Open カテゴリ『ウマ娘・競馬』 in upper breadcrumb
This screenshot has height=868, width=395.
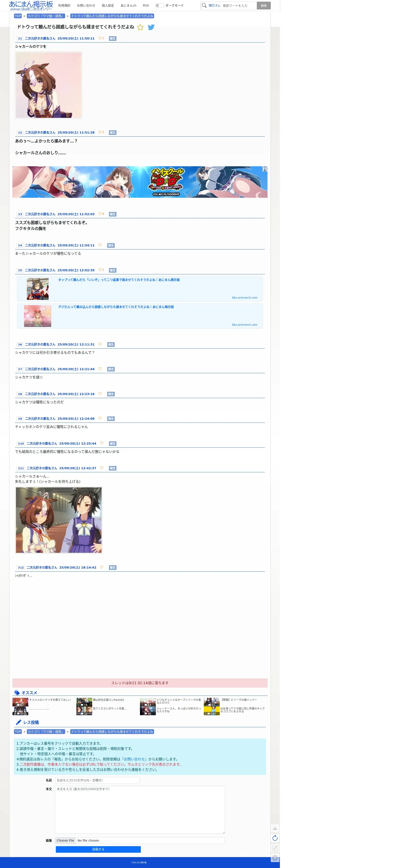click(46, 16)
